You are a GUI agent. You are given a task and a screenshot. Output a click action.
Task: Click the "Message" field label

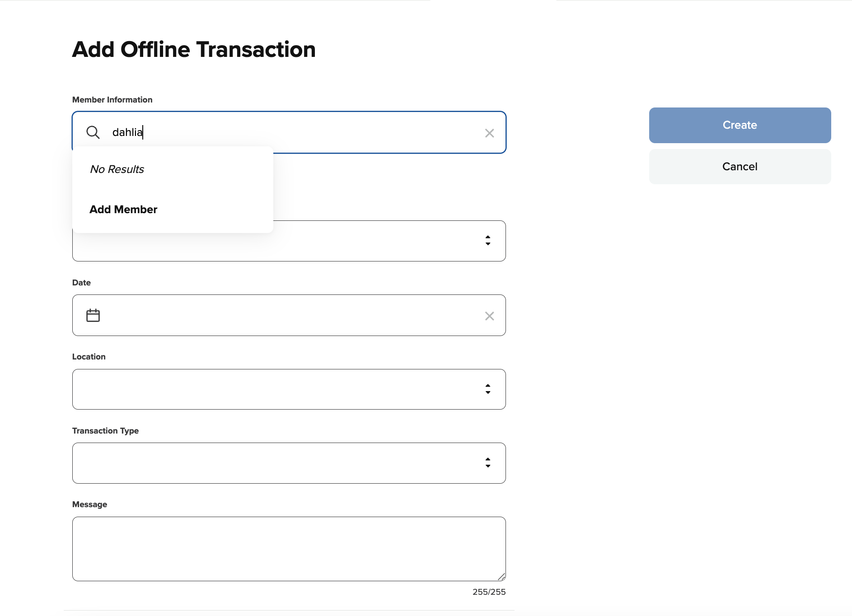pyautogui.click(x=90, y=504)
